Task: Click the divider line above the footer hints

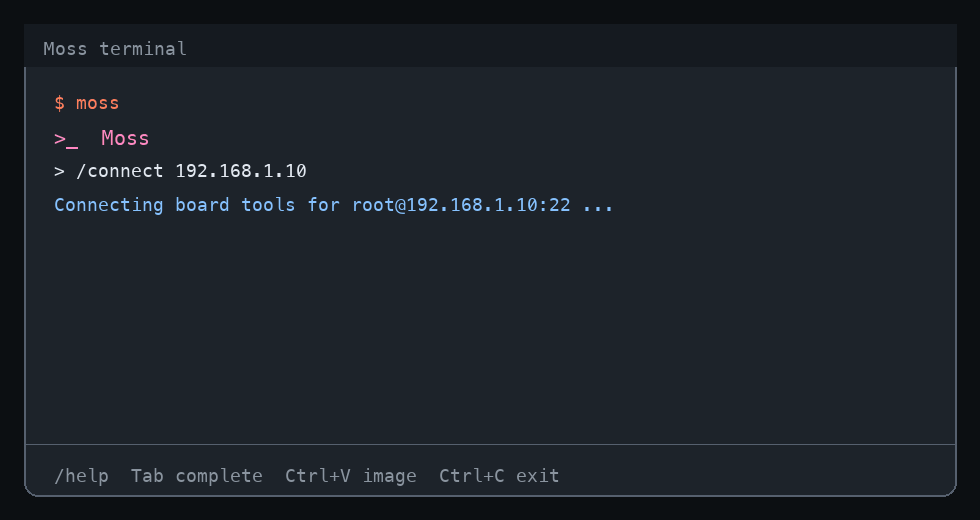Action: pos(490,444)
